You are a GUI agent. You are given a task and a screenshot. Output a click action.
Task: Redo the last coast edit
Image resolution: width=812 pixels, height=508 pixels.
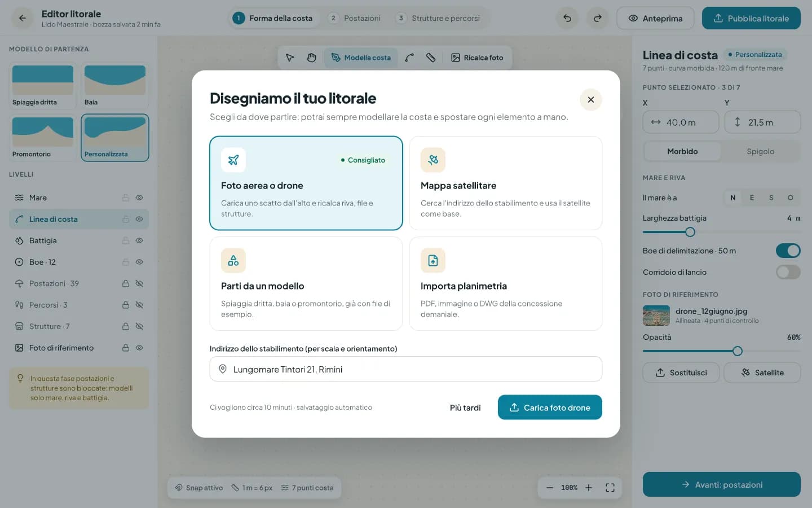[x=598, y=18]
